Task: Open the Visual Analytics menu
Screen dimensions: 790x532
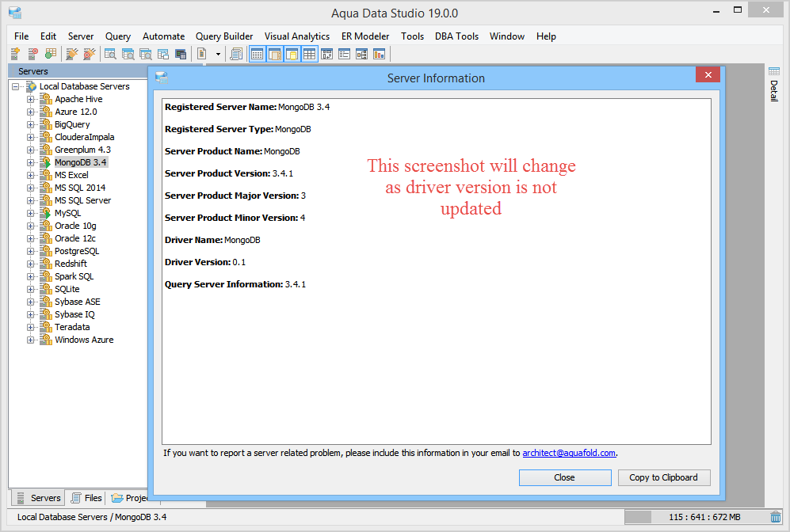Action: point(297,36)
